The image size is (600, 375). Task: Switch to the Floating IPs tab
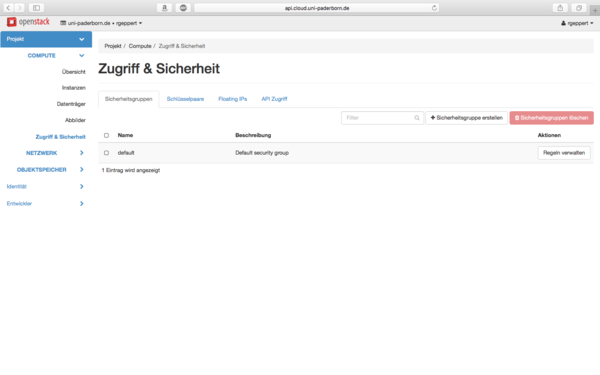point(233,99)
